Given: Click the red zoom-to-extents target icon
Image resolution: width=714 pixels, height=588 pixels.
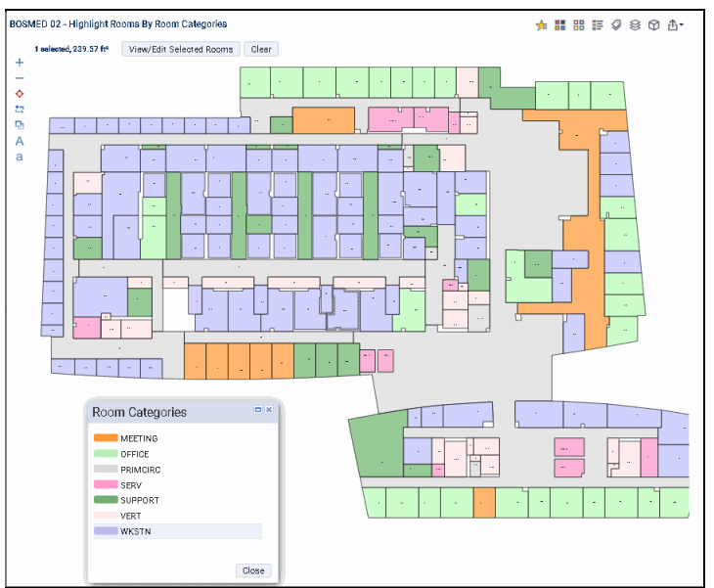Looking at the screenshot, I should 20,93.
